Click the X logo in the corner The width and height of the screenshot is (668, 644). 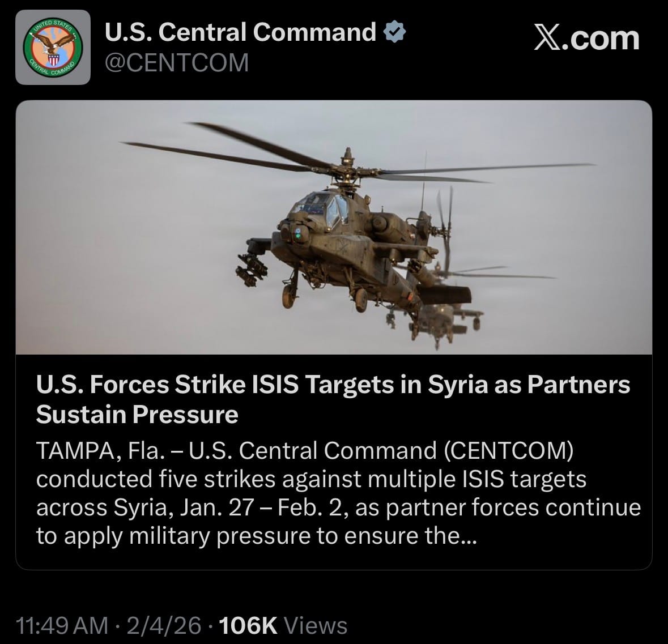tap(547, 39)
